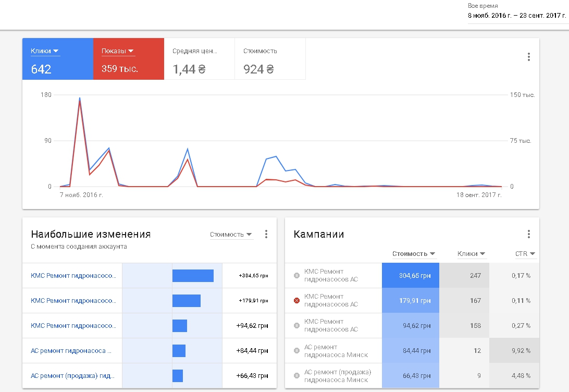Click the 9,92 % CTR cell
The width and height of the screenshot is (569, 392).
[x=514, y=351]
